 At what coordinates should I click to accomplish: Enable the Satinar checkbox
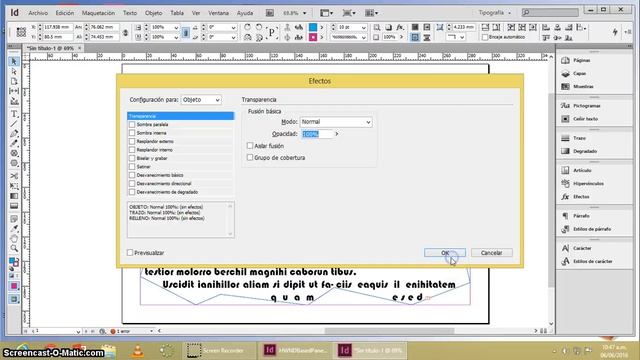[x=132, y=167]
